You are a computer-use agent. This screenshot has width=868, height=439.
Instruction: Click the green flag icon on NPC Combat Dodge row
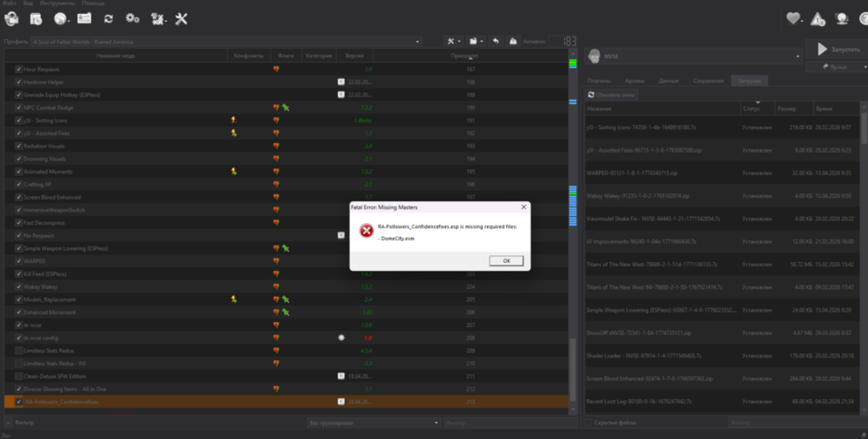point(285,108)
